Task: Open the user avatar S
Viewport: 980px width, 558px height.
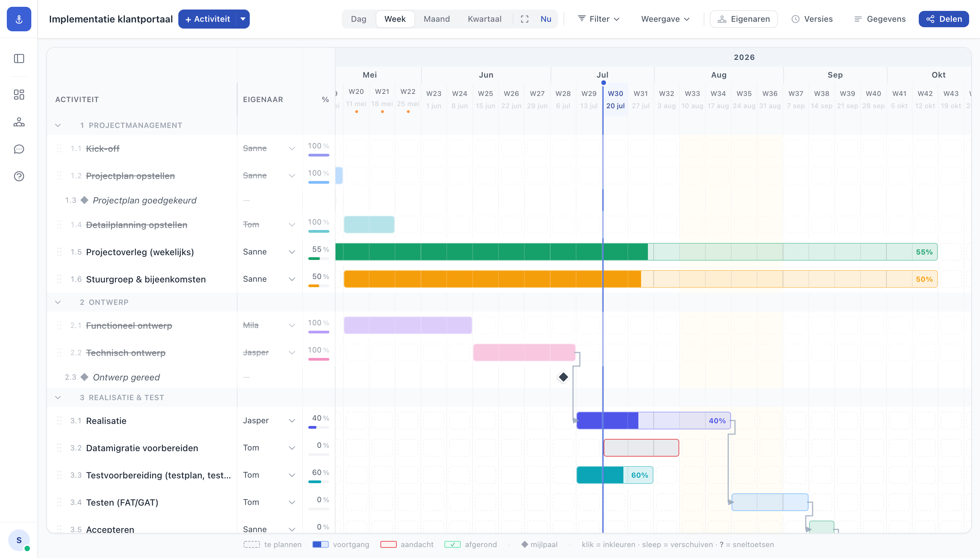Action: coord(19,540)
